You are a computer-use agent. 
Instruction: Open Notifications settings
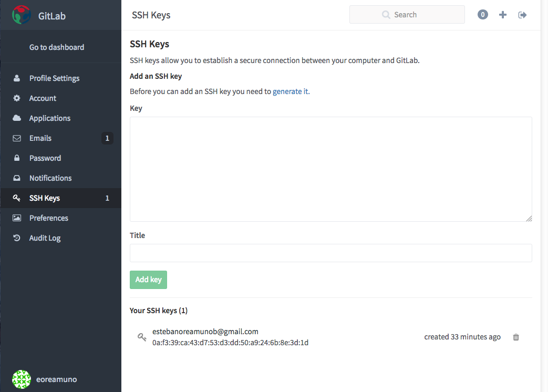[x=50, y=178]
